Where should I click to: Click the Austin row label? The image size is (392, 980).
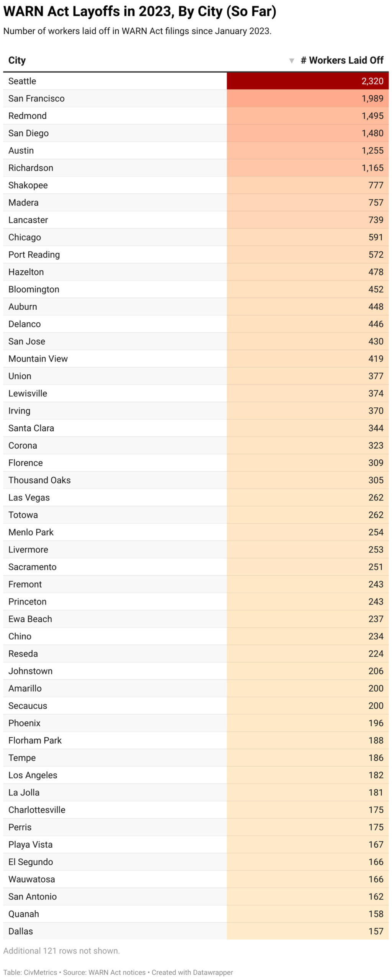[x=21, y=150]
